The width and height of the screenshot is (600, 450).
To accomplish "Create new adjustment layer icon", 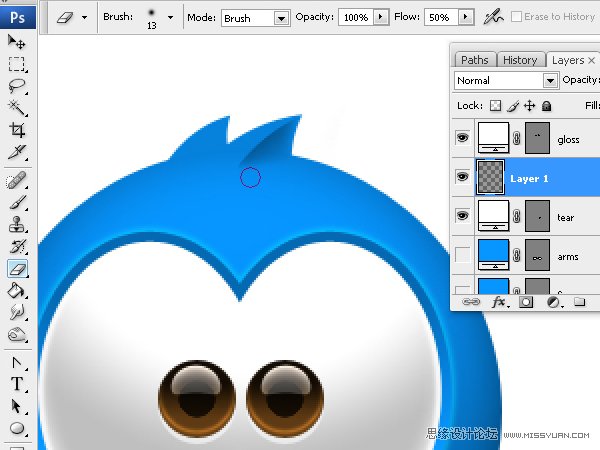I will pyautogui.click(x=554, y=302).
